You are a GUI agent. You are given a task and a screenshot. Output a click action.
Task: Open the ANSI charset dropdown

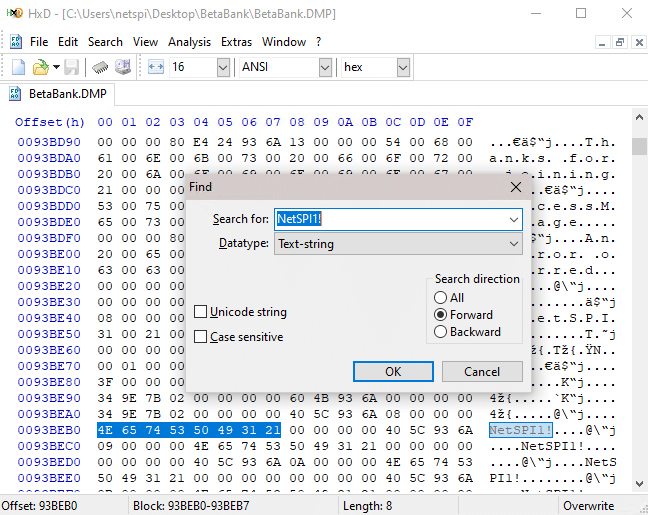tap(324, 67)
